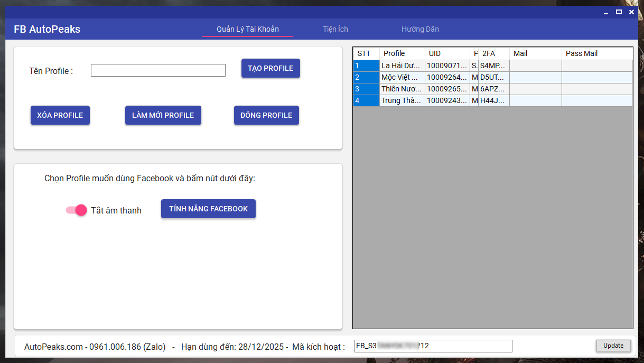This screenshot has height=363, width=644.
Task: Maximize the FB AutoPeaks window
Action: coord(619,12)
